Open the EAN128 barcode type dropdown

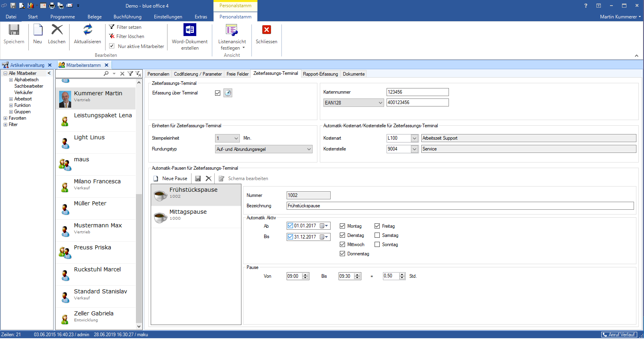click(x=380, y=103)
